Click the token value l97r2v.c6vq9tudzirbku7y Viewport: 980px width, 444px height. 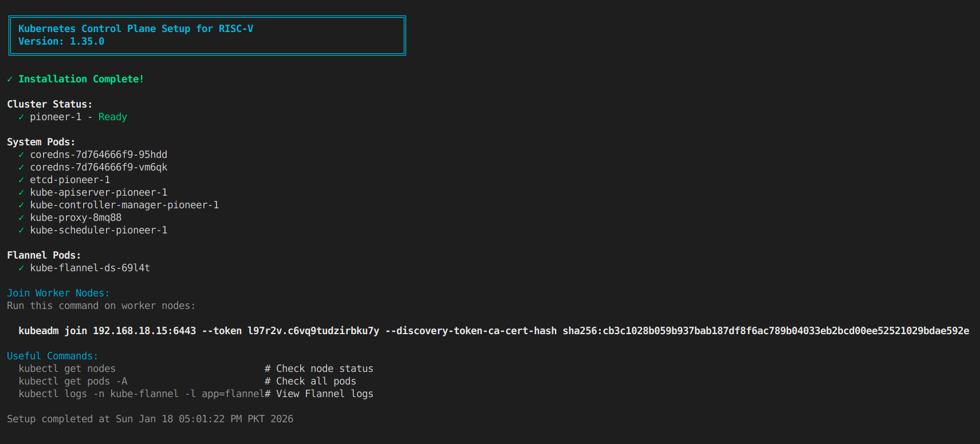[x=313, y=331]
